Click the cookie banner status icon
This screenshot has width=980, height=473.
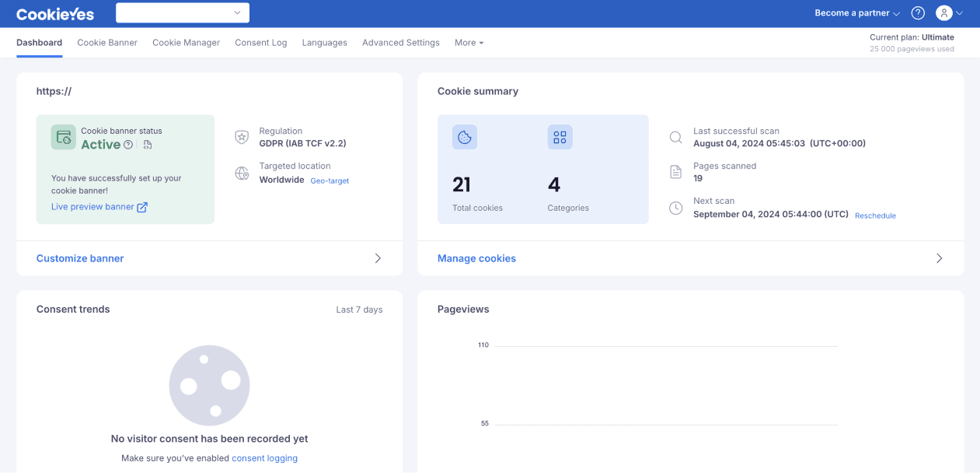coord(64,137)
